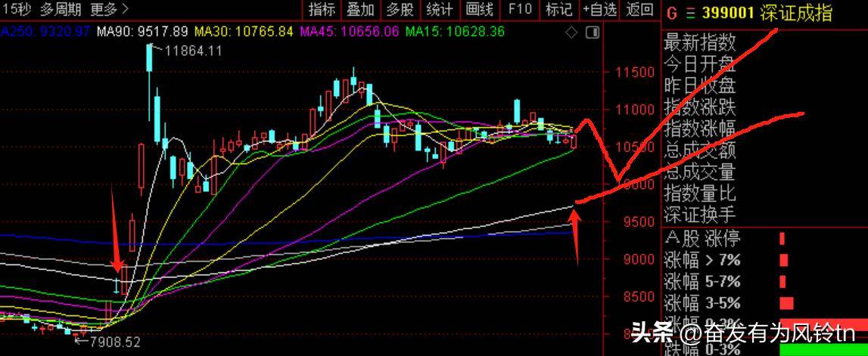This screenshot has width=868, height=356.
Task: Click the 399001 深证成指 title
Action: pos(767,14)
